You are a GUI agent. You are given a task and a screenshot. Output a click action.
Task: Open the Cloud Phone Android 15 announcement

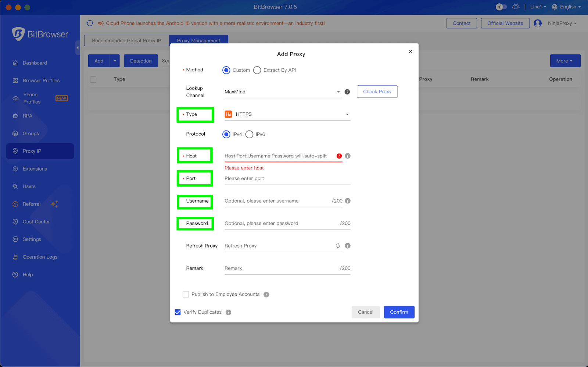click(215, 23)
